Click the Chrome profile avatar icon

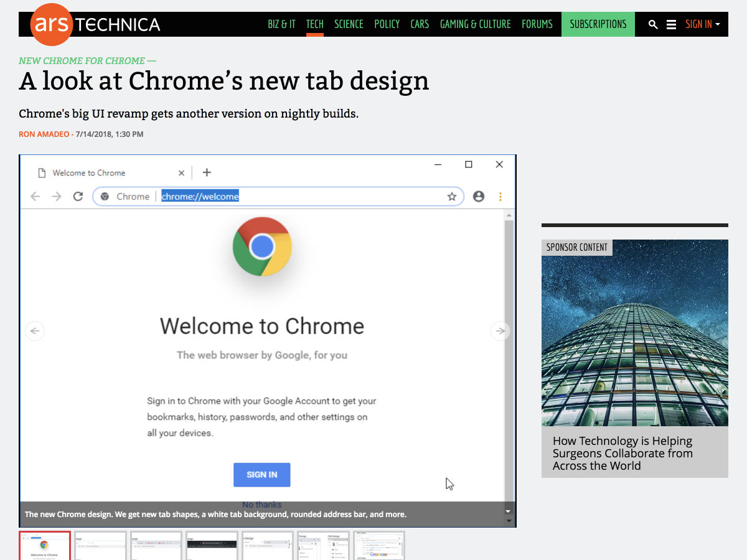[478, 197]
